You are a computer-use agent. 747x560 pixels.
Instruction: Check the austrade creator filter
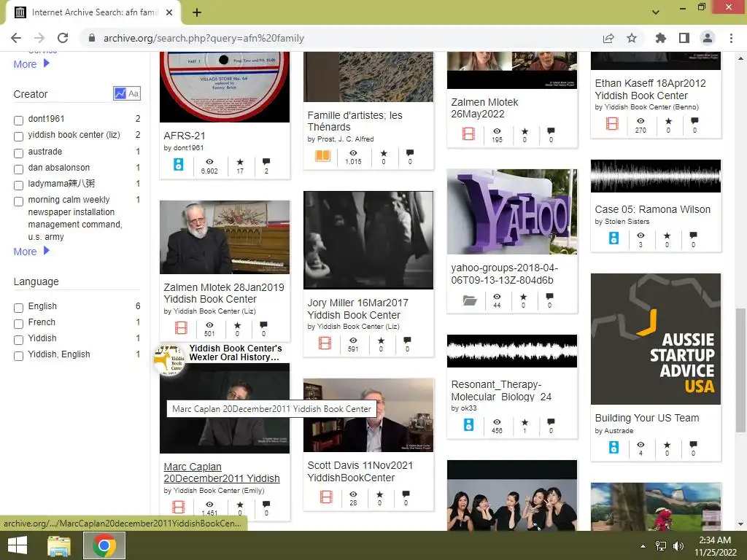tap(18, 153)
